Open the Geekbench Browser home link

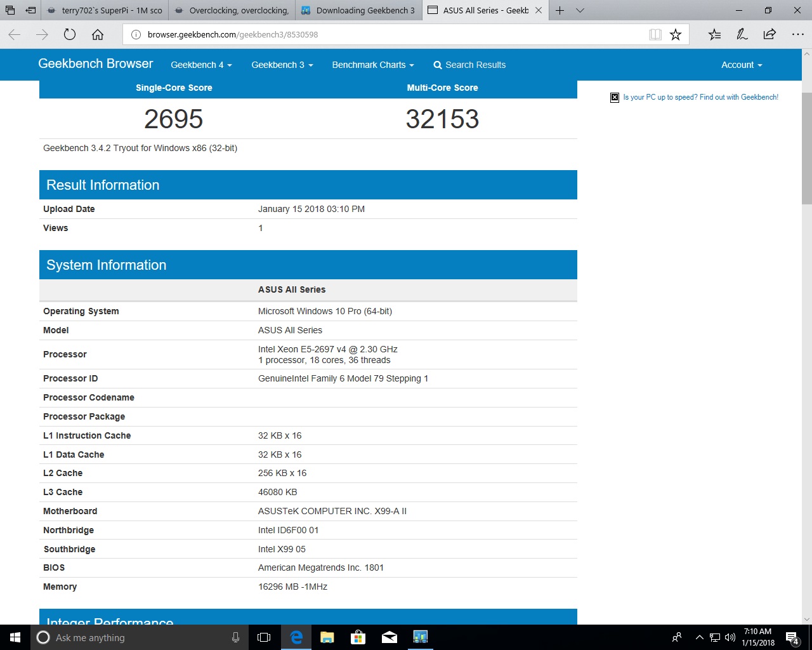pos(95,64)
